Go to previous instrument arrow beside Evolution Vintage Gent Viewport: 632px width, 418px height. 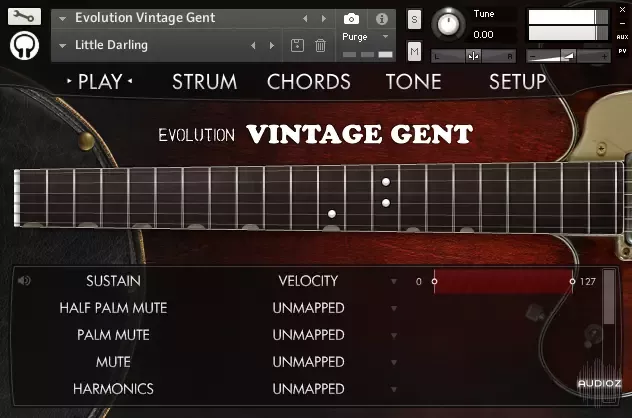[x=305, y=19]
